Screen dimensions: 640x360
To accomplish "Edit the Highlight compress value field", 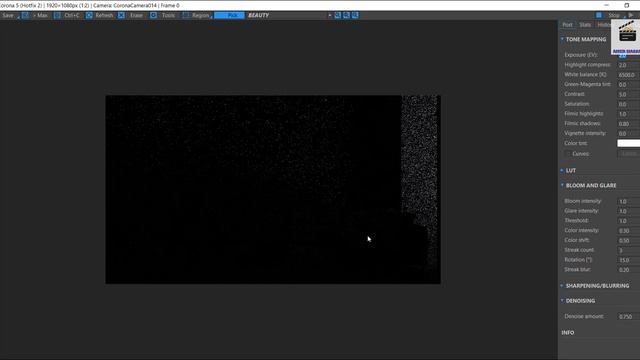I will pyautogui.click(x=629, y=65).
